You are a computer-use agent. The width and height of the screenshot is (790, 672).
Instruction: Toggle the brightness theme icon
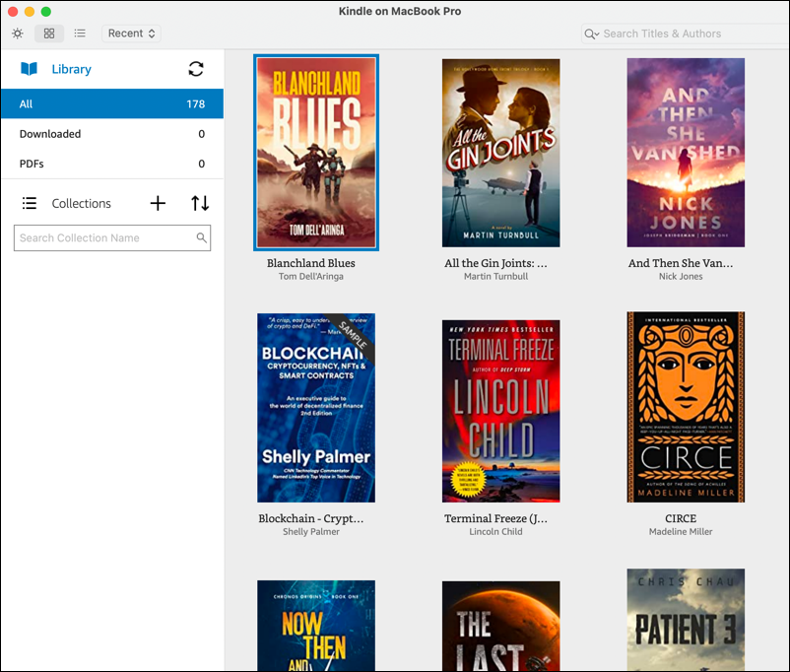(x=18, y=34)
